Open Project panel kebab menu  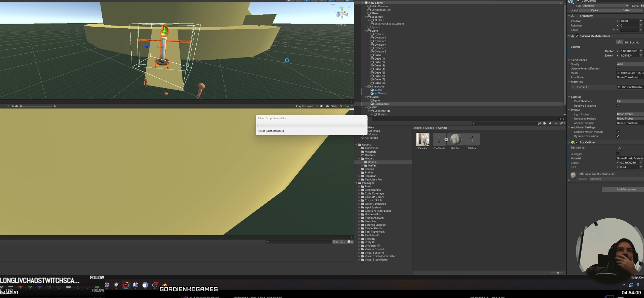tap(563, 119)
